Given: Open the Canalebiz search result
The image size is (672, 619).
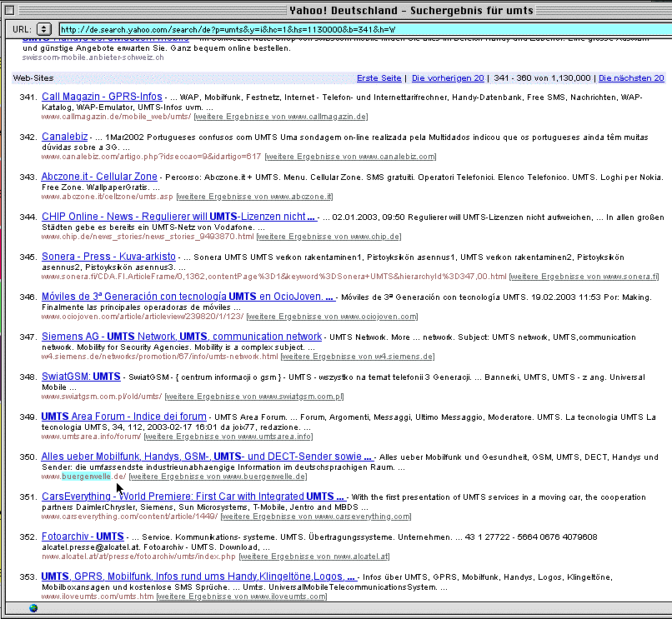Looking at the screenshot, I should point(65,137).
